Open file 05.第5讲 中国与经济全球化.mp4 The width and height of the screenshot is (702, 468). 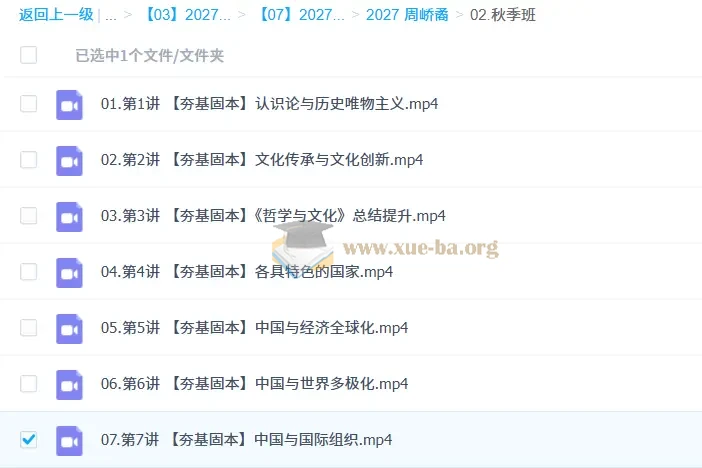tap(254, 328)
